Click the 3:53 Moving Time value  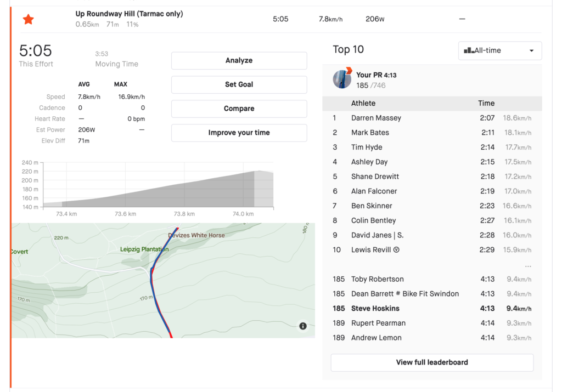click(102, 54)
